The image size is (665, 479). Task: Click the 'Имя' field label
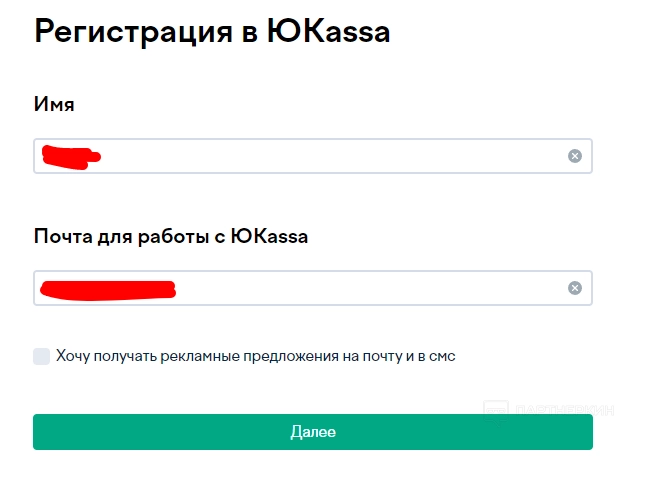tap(55, 104)
